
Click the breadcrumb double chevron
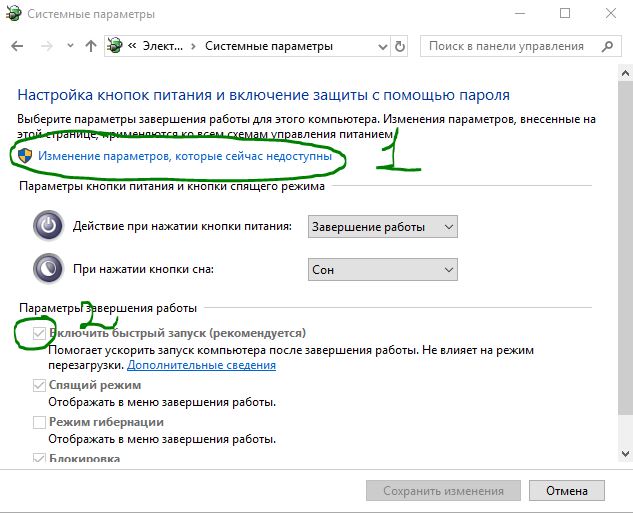(132, 46)
